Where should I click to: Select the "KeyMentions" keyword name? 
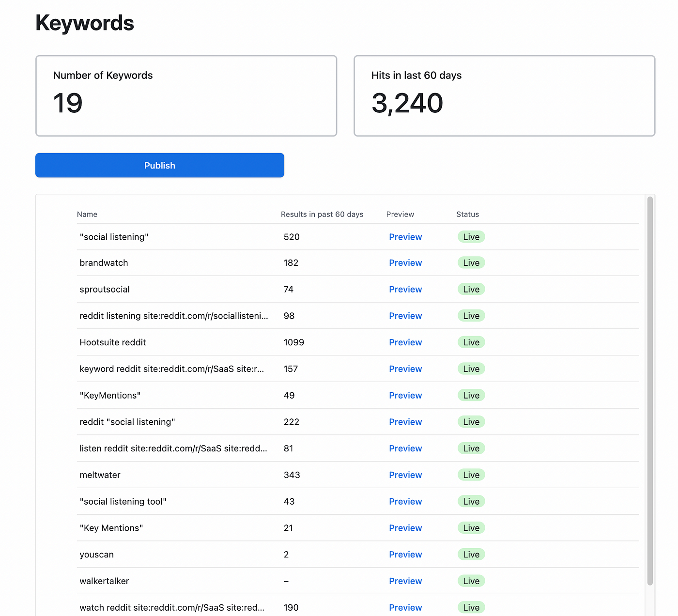pyautogui.click(x=110, y=395)
